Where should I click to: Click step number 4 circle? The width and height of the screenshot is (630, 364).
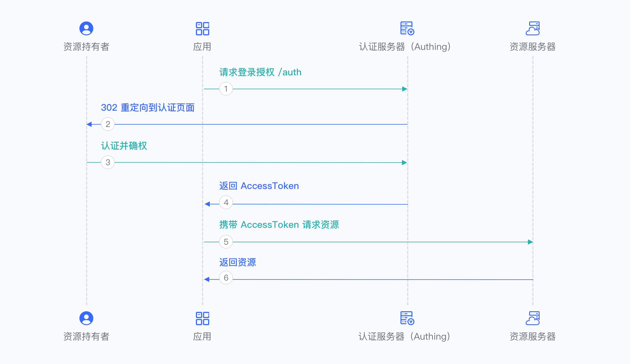point(226,202)
